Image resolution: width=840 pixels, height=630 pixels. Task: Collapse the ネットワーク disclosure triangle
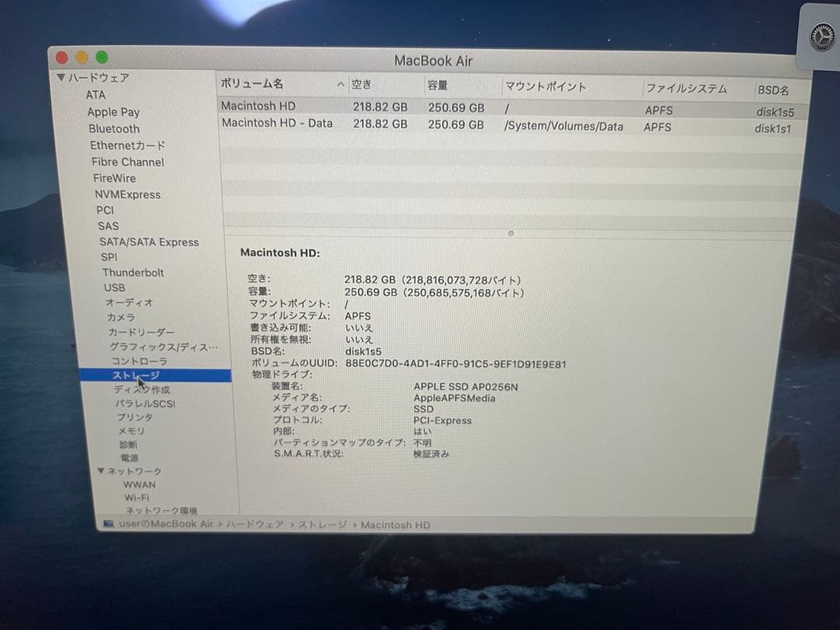tap(100, 471)
